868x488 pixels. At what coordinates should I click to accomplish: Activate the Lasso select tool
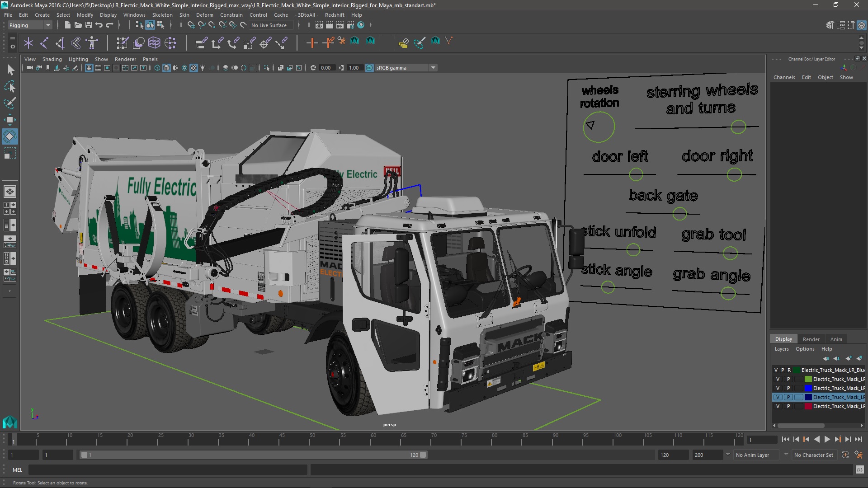click(10, 86)
